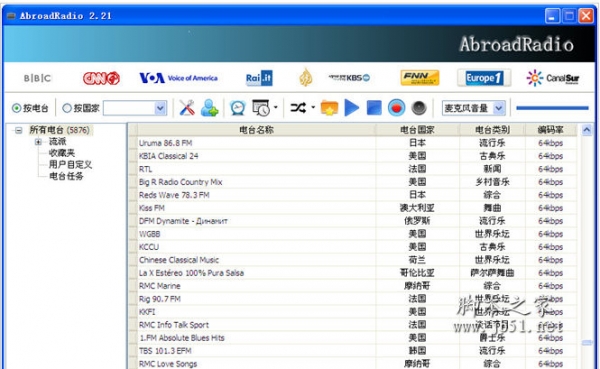Open the favorites folder star icon
The width and height of the screenshot is (600, 369).
pyautogui.click(x=329, y=108)
